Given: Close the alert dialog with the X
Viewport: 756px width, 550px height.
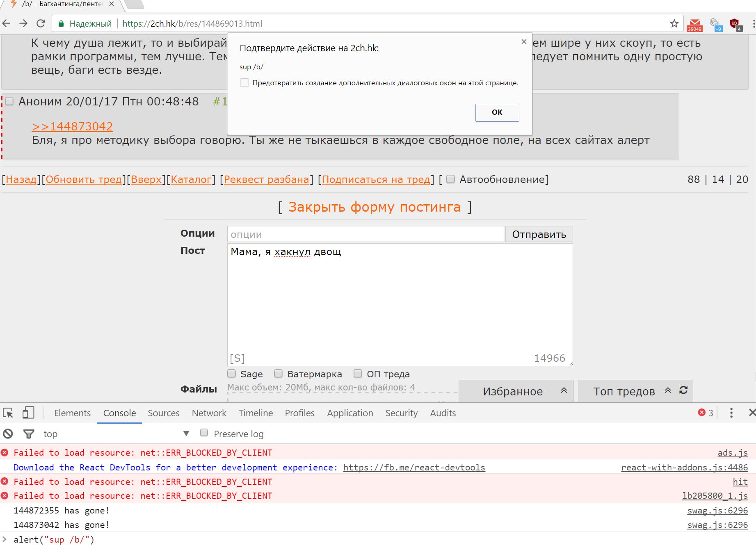Looking at the screenshot, I should [x=524, y=41].
